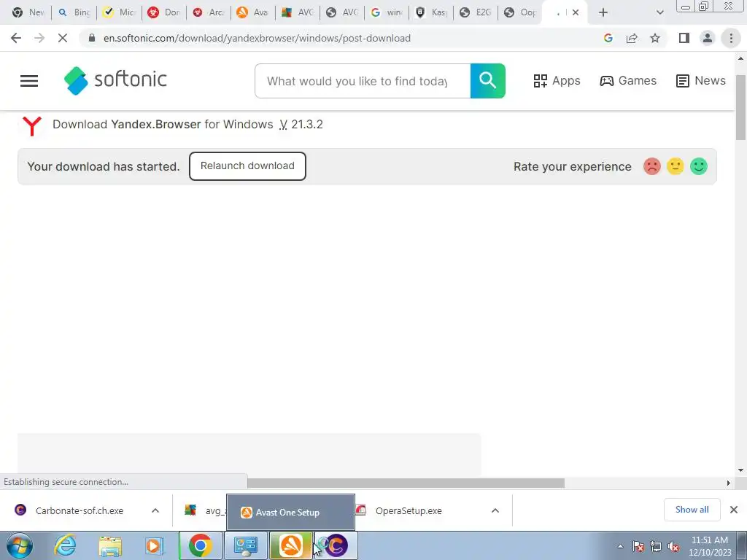This screenshot has width=747, height=560.
Task: Click the Google icon in address bar
Action: [608, 38]
